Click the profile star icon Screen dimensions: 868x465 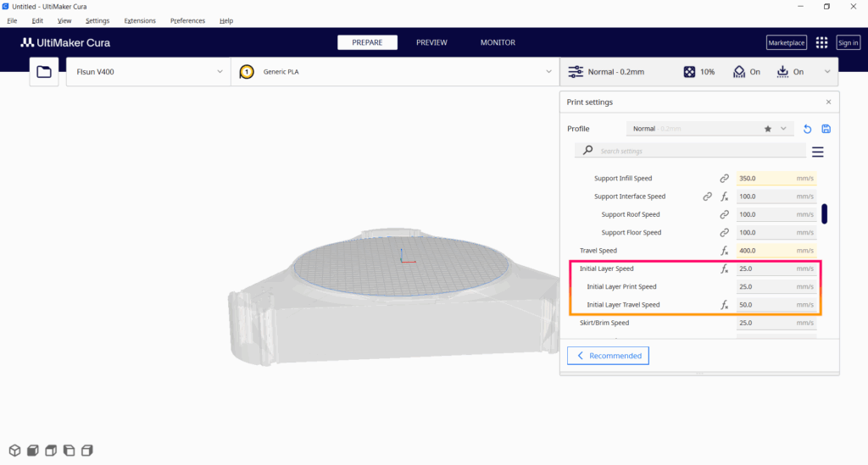point(768,129)
